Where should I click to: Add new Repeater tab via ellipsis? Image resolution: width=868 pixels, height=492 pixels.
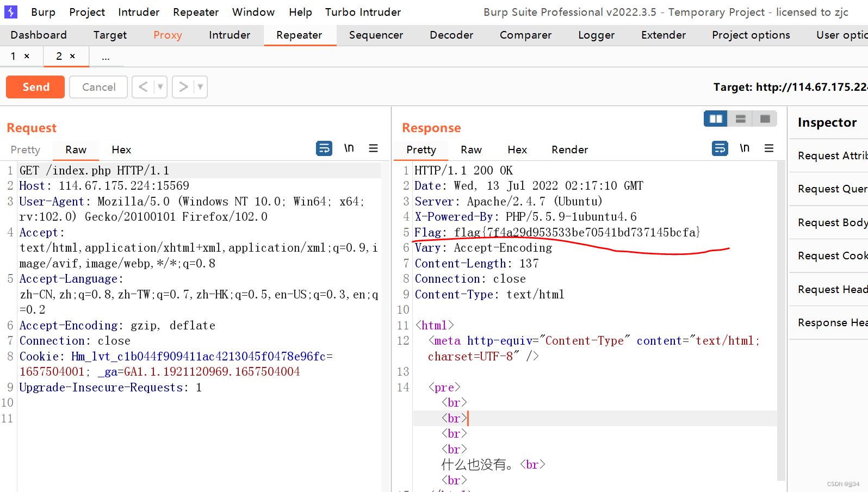(x=106, y=57)
